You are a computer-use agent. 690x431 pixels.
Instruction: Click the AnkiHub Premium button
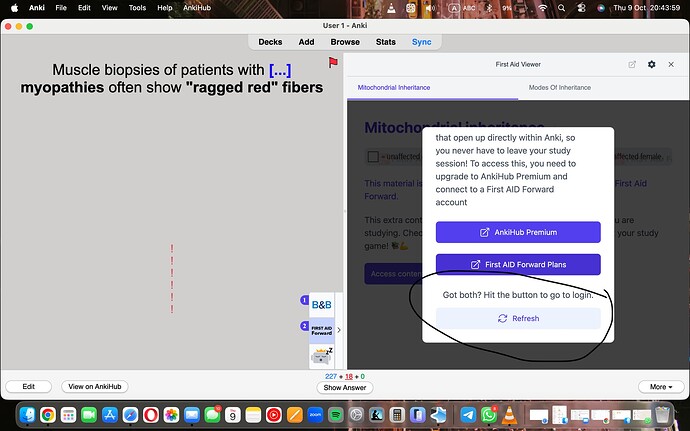[518, 232]
